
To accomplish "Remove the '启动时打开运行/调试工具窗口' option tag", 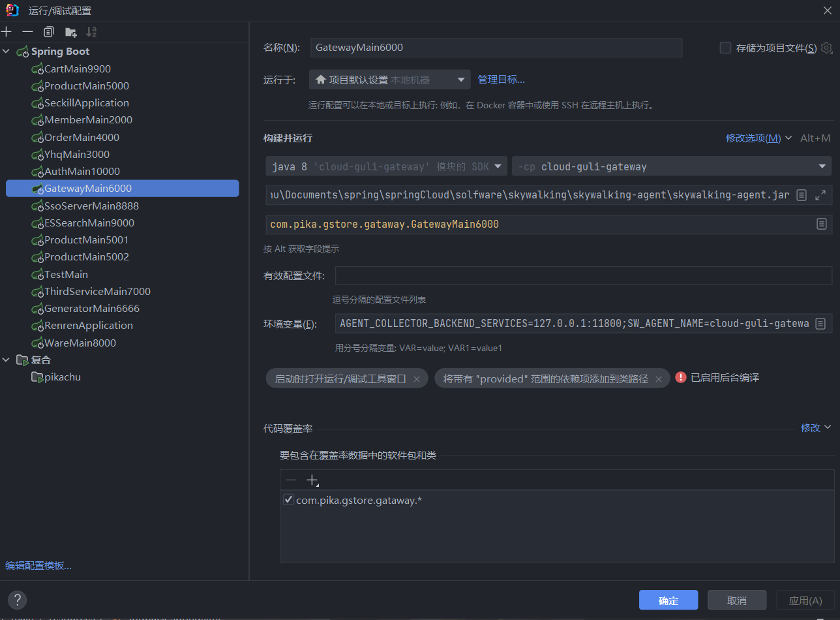I will pyautogui.click(x=417, y=379).
